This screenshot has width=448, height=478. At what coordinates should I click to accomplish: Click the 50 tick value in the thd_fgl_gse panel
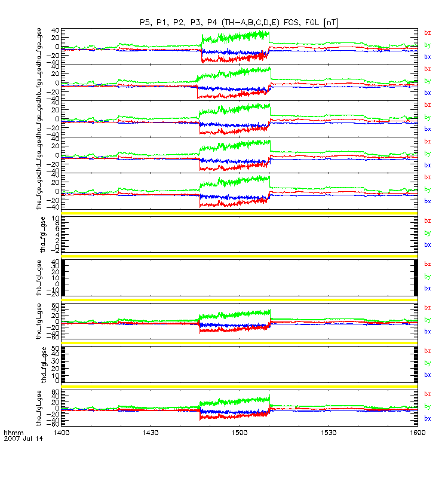56,348
